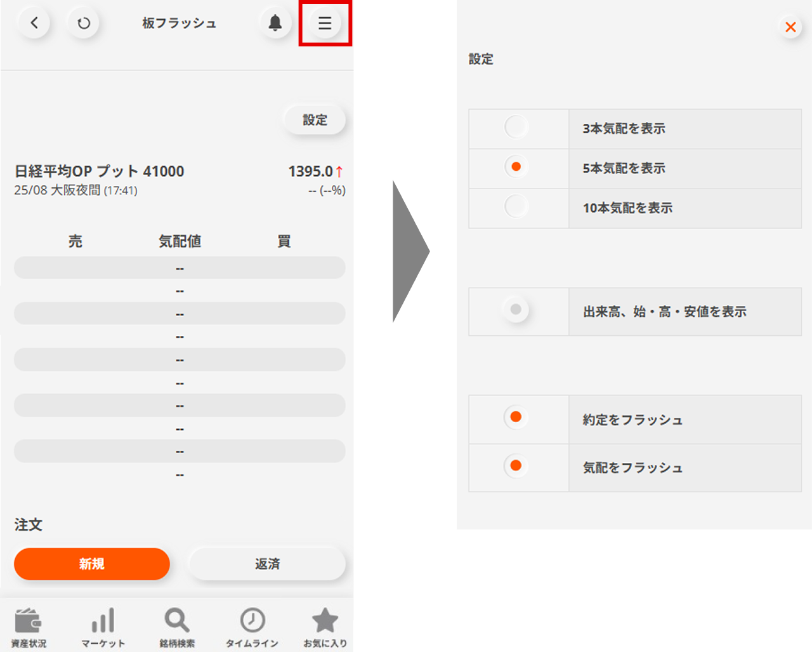This screenshot has width=812, height=652.
Task: Select 5本気配を表示 radio button
Action: pos(516,167)
